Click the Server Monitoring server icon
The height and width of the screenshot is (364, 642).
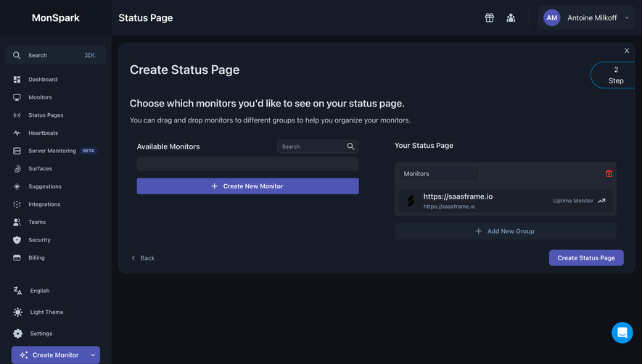point(17,151)
